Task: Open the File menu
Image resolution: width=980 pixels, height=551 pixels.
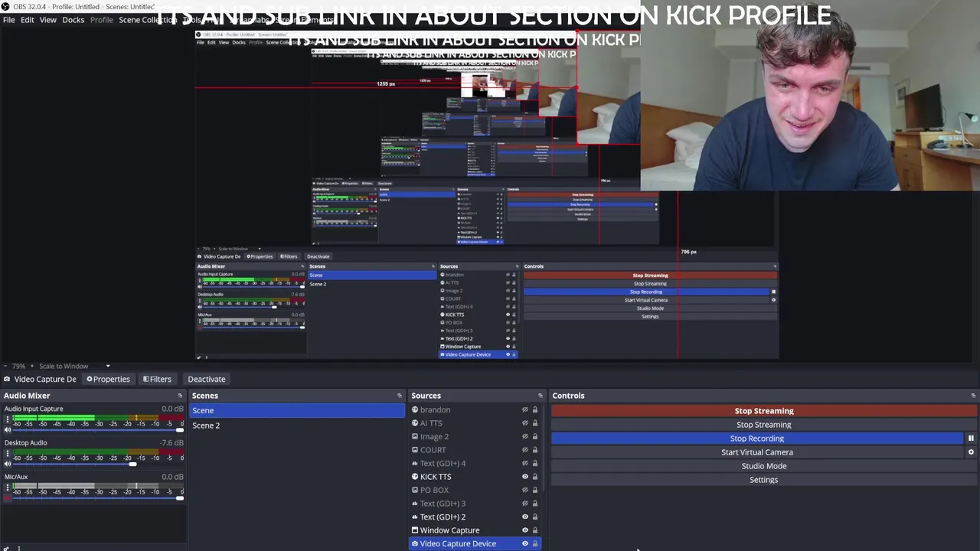Action: [9, 20]
